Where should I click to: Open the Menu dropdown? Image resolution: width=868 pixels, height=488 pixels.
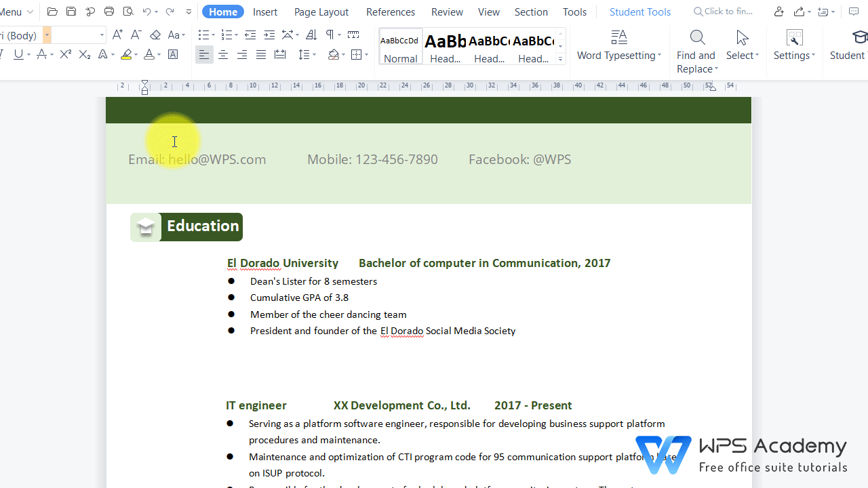[x=17, y=12]
